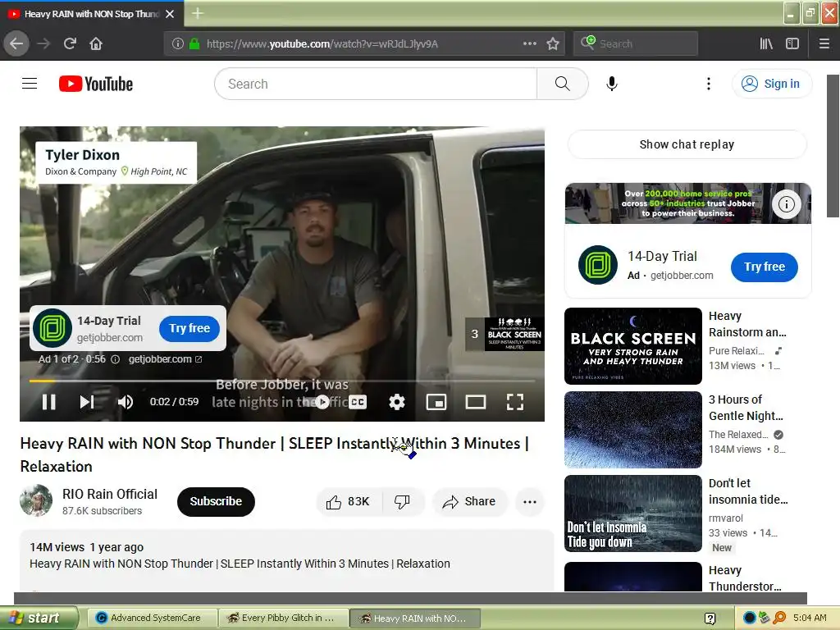Start voice search with the microphone icon

(612, 84)
